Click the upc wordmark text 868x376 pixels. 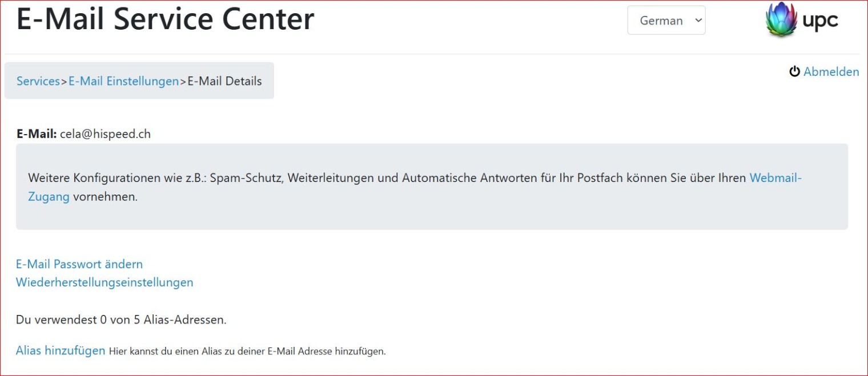click(820, 21)
